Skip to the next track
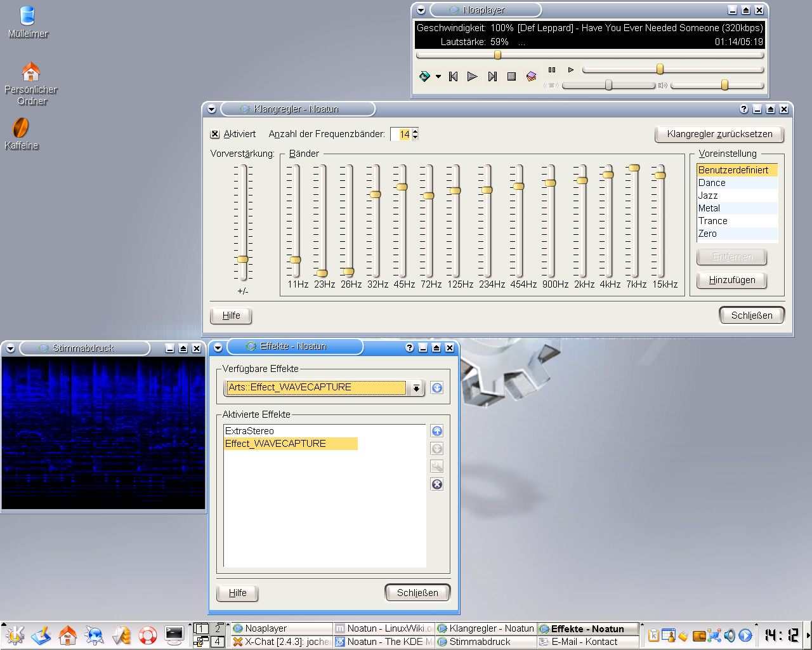This screenshot has height=650, width=812. (x=492, y=77)
